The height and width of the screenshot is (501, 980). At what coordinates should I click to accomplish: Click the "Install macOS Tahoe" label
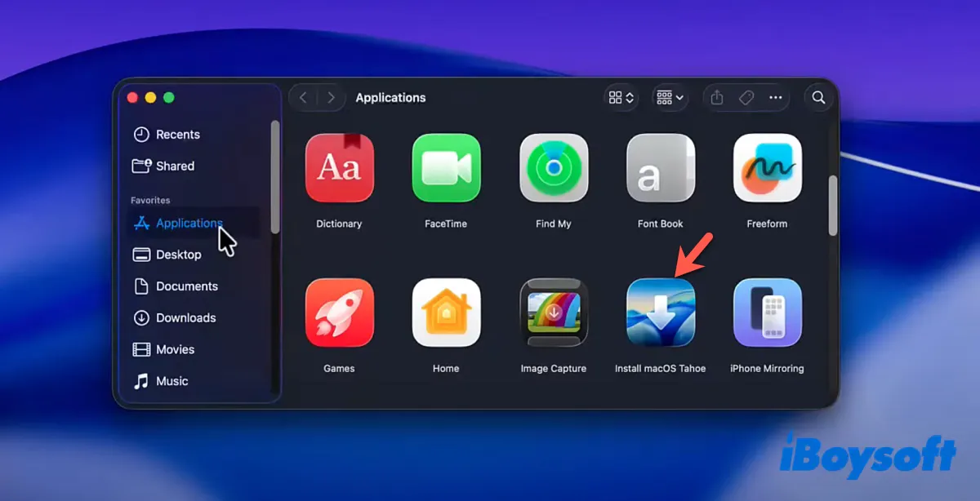click(x=661, y=369)
